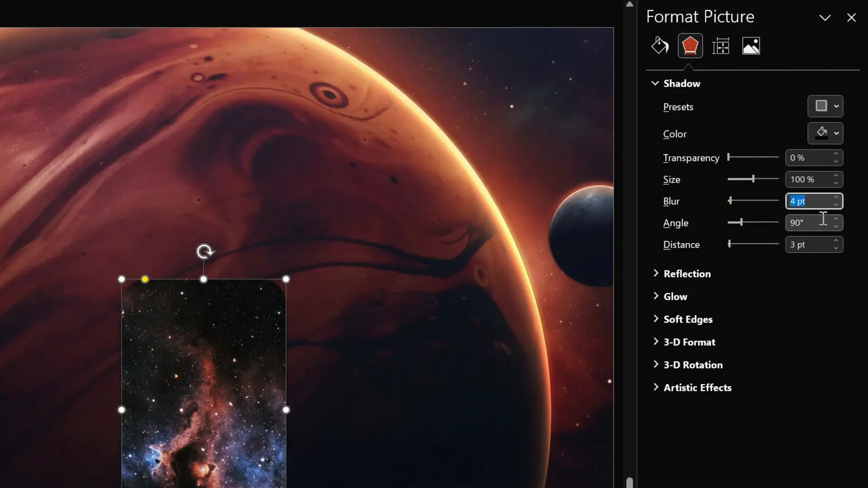Decrease Transparency with the down spinner
The height and width of the screenshot is (488, 868).
click(836, 161)
